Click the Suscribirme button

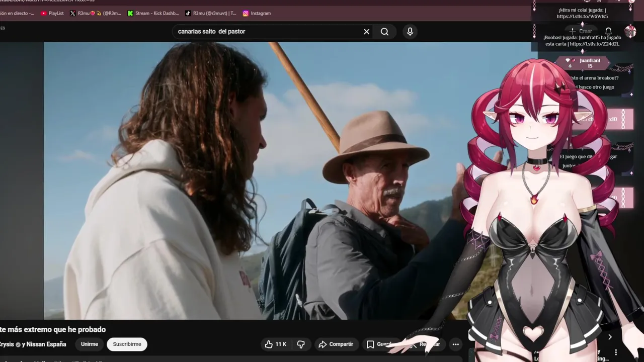tap(127, 344)
